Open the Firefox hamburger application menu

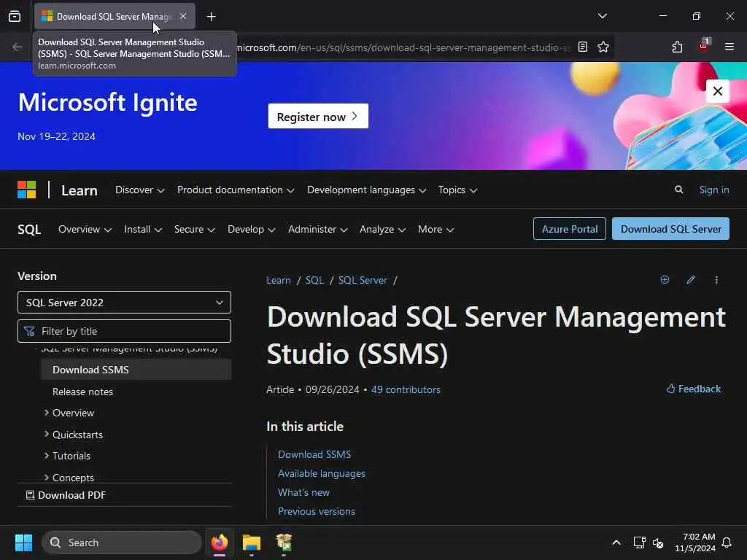pyautogui.click(x=729, y=47)
